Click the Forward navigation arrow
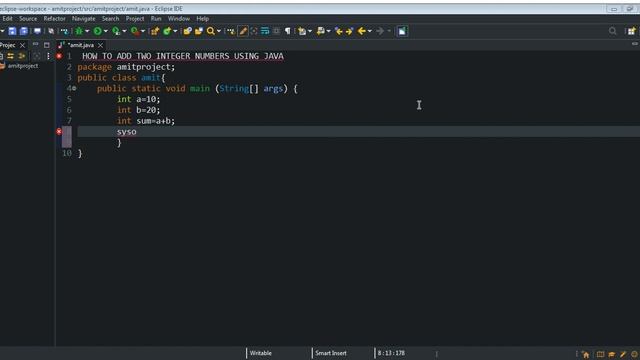Screen dimensions: 640x360 click(x=380, y=31)
